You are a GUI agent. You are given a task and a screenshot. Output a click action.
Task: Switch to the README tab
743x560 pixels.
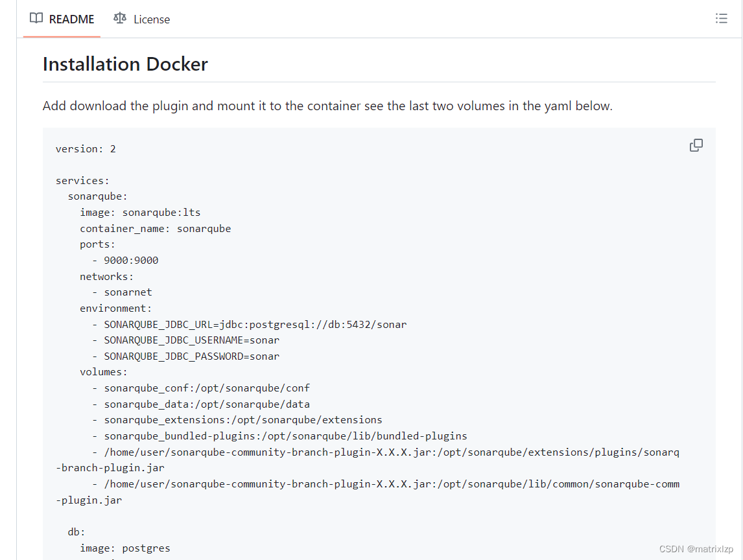[x=71, y=19]
